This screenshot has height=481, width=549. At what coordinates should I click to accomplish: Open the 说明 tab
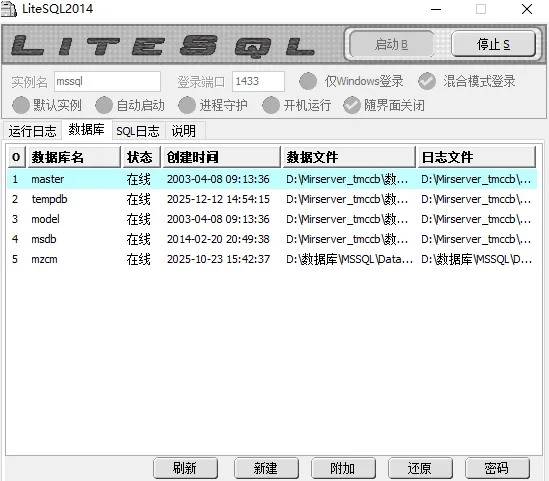pos(184,131)
